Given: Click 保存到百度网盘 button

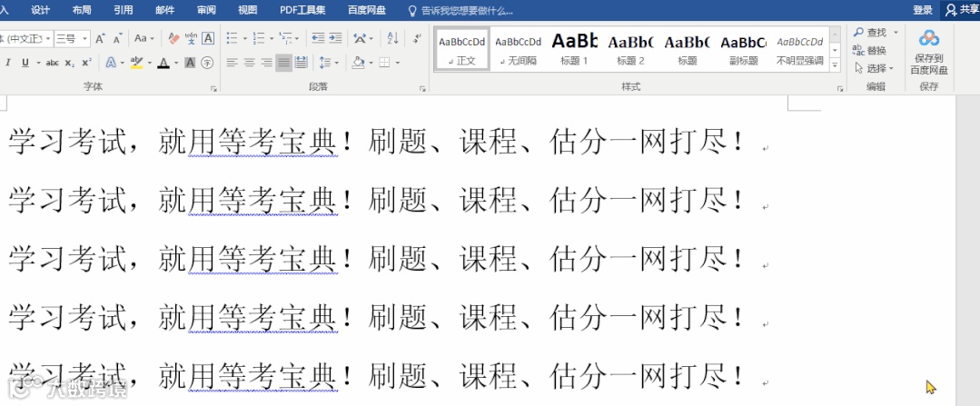Looking at the screenshot, I should [929, 53].
